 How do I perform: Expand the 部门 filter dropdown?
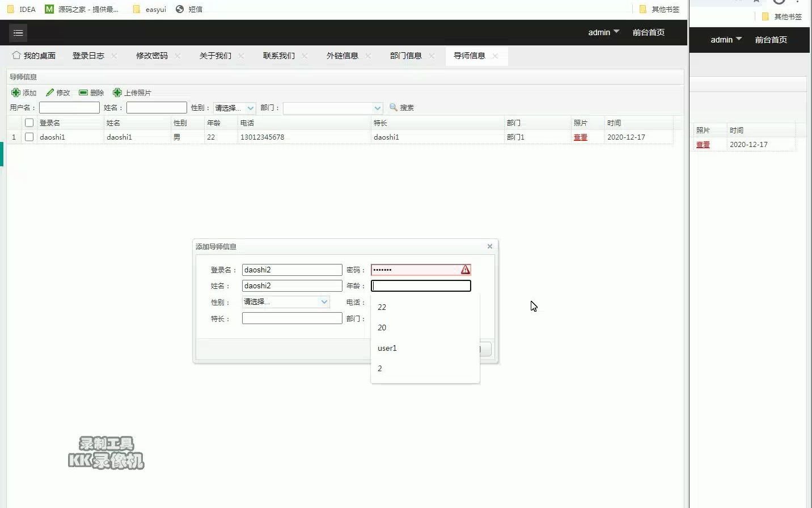(x=378, y=108)
